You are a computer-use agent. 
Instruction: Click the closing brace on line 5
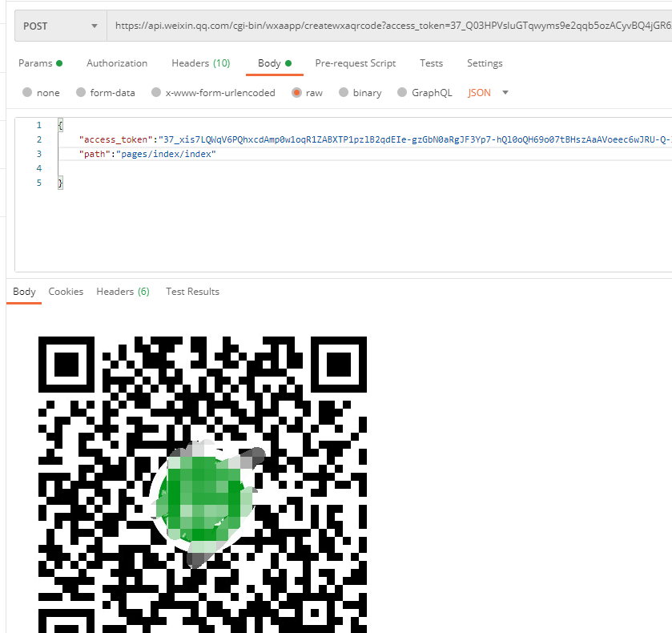tap(60, 183)
